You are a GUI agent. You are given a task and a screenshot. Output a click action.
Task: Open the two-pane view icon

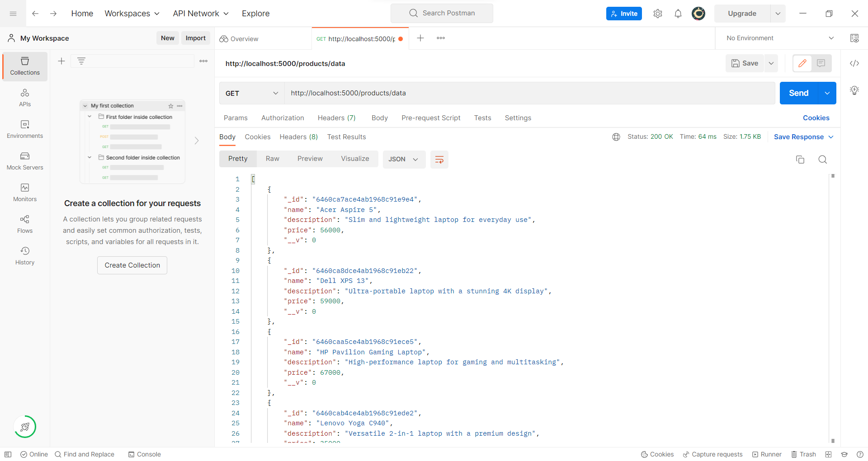[828, 454]
